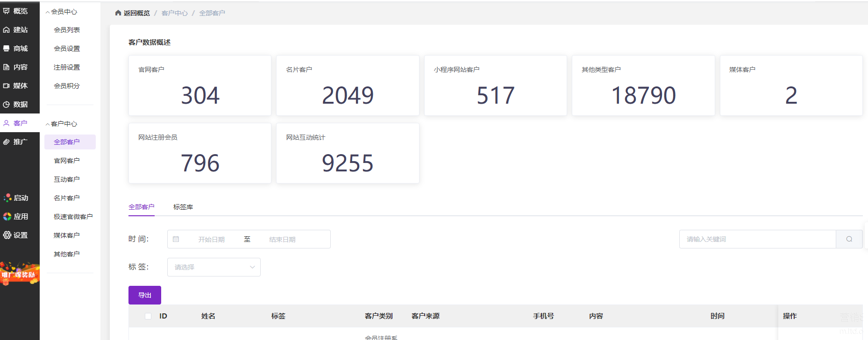Open the 概览 overview sidebar icon
868x340 pixels.
7,11
